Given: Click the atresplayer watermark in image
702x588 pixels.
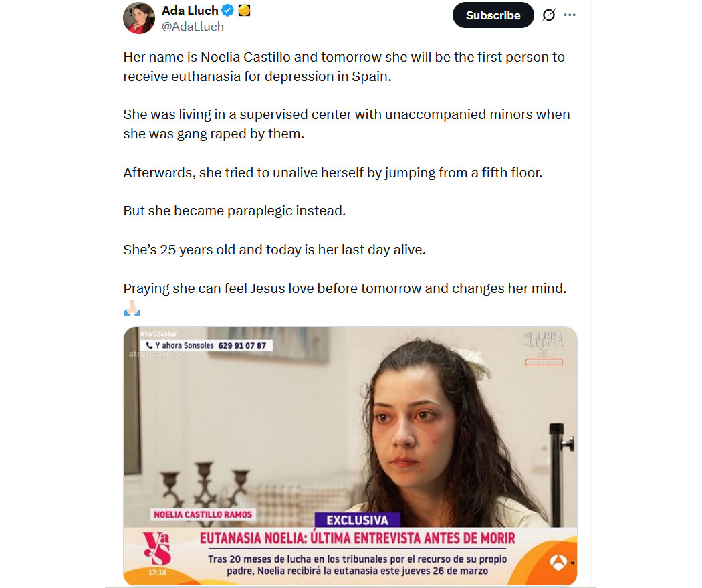Looking at the screenshot, I should coord(158,355).
